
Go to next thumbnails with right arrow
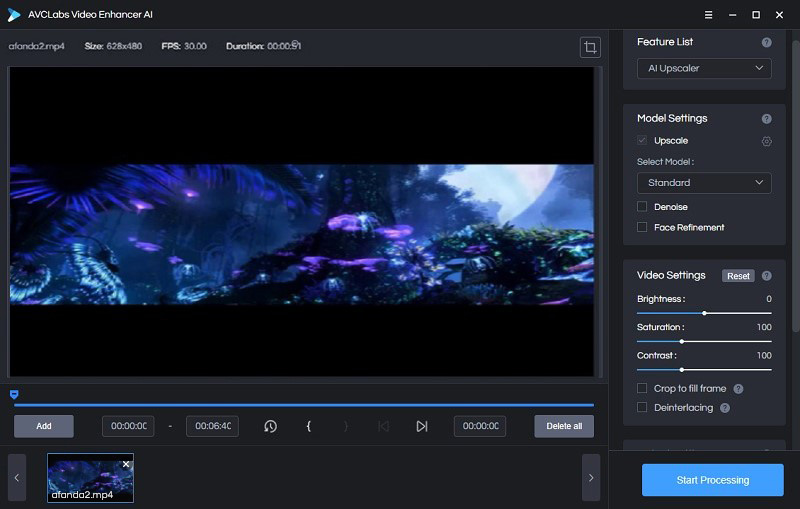click(591, 478)
